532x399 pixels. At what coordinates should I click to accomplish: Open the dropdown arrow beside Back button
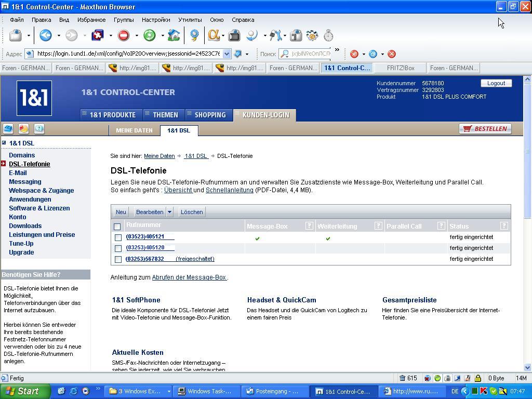point(59,35)
